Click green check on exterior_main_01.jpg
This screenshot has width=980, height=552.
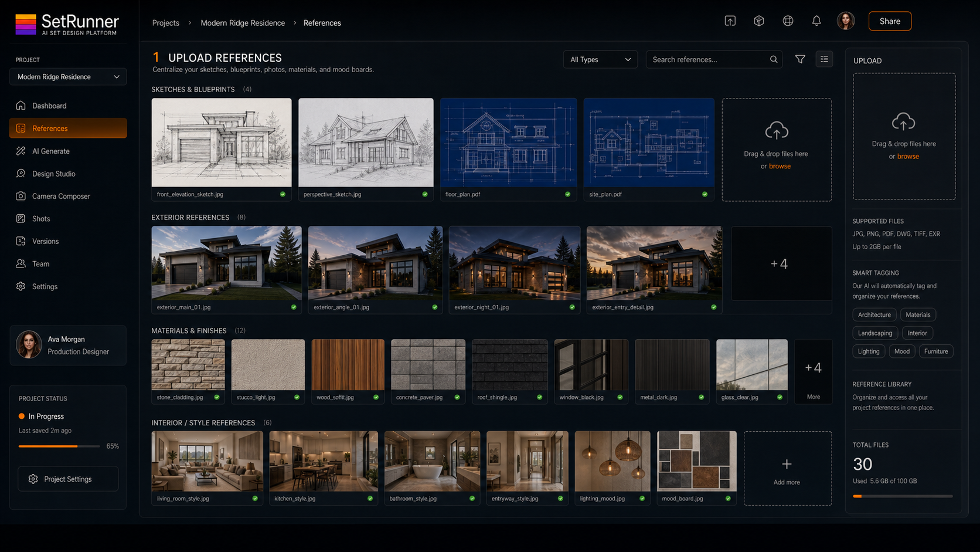point(294,307)
